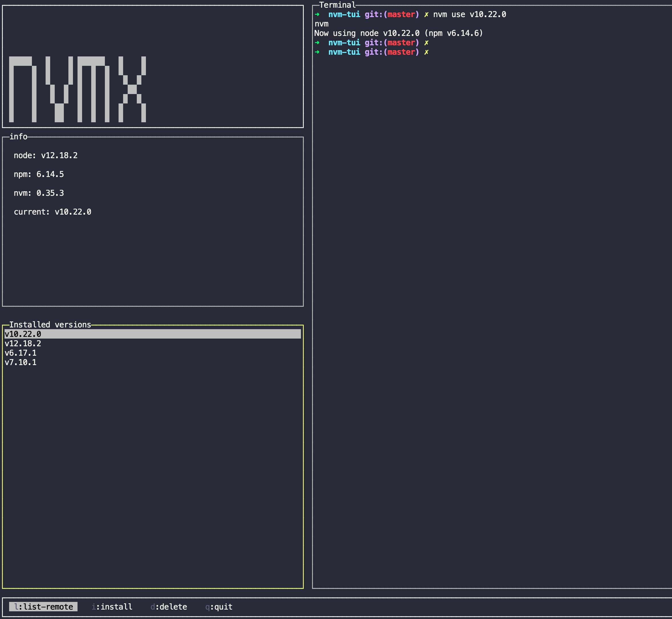Click the Installed versions panel title
Screen dimensions: 672x619
pyautogui.click(x=50, y=325)
